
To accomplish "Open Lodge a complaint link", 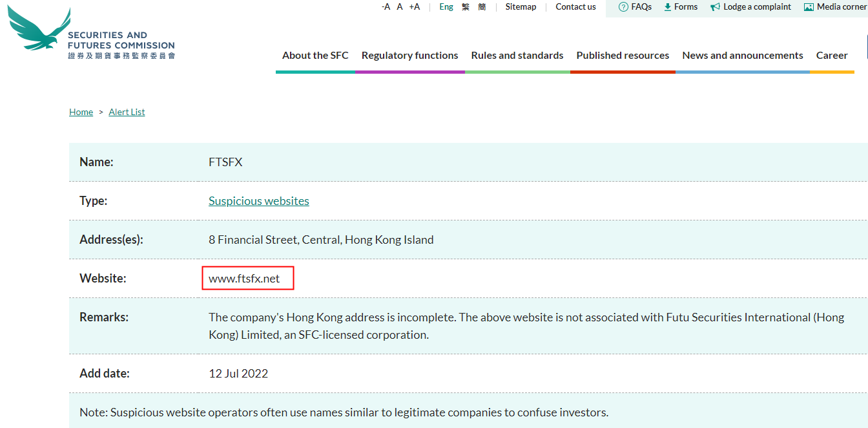I will click(757, 6).
